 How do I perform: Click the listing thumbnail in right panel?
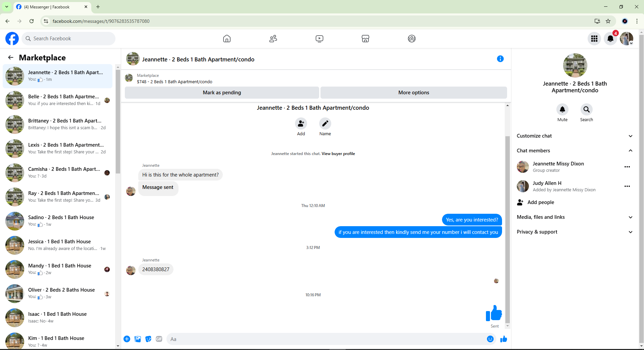[575, 65]
